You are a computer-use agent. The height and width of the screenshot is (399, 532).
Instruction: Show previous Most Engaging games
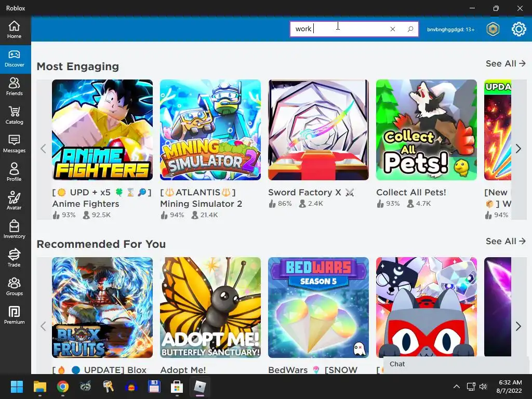(x=43, y=149)
